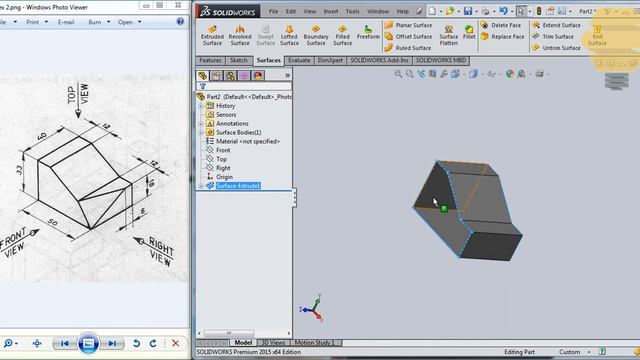Screen dimensions: 640x360
Task: Open the SolidWorks File menu
Action: click(273, 11)
